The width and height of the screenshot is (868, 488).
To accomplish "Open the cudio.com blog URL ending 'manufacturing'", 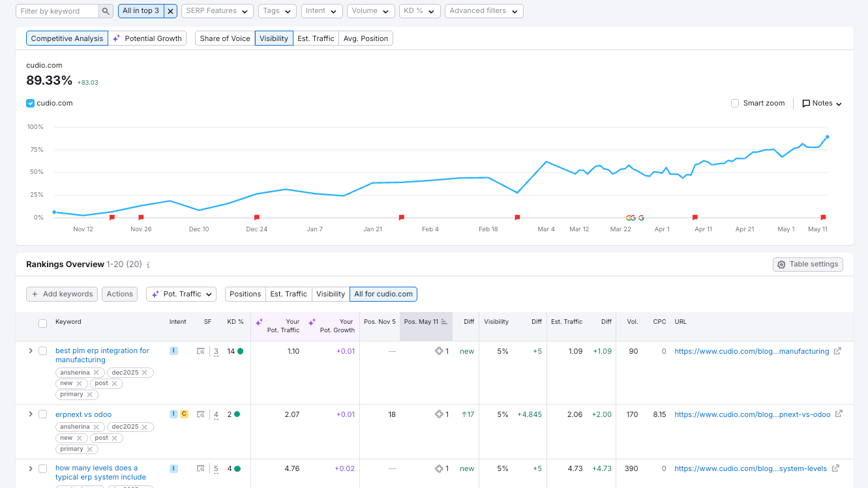I will click(x=752, y=351).
